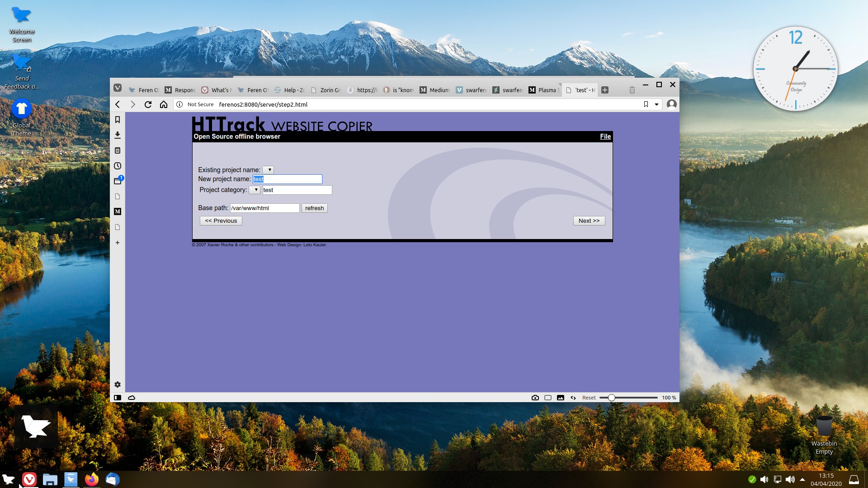Viewport: 868px width, 488px height.
Task: Adjust the page zoom slider
Action: [611, 398]
